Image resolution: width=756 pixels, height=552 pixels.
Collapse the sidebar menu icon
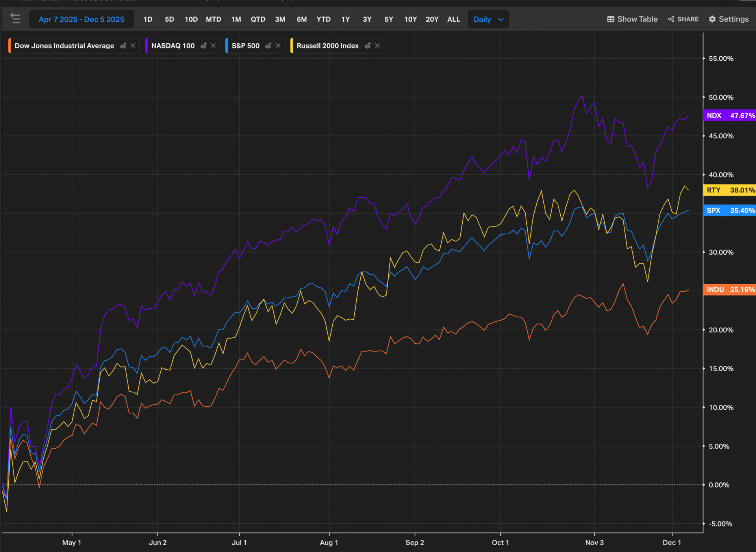pyautogui.click(x=15, y=19)
